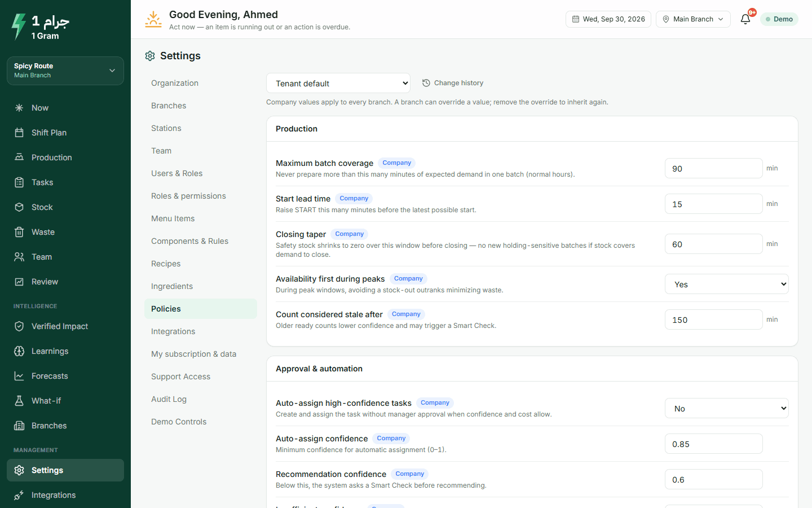Click the Recommendation confidence input
Viewport: 812px width, 508px height.
coord(714,479)
